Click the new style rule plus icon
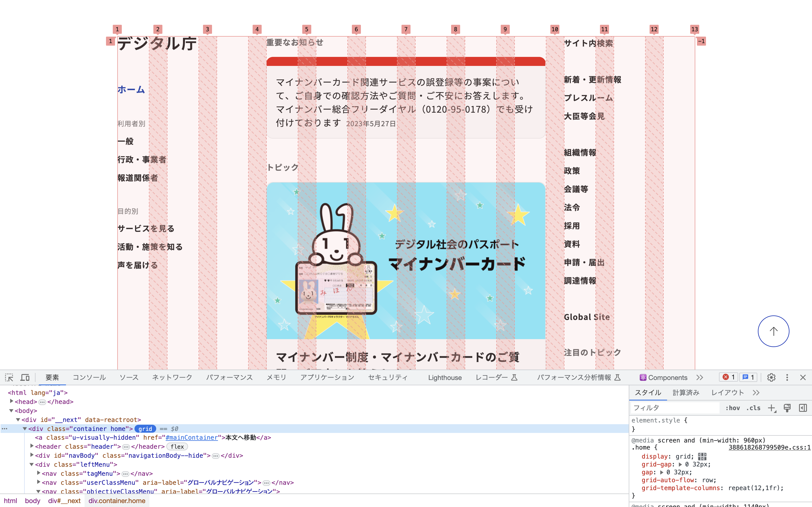 coord(772,408)
